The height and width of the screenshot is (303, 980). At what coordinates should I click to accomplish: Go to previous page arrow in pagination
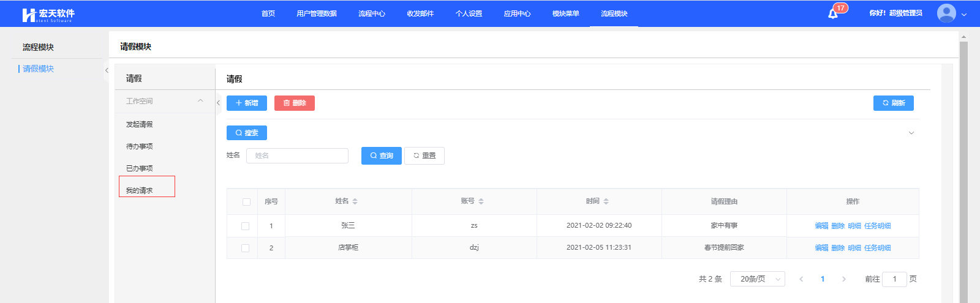tap(801, 279)
